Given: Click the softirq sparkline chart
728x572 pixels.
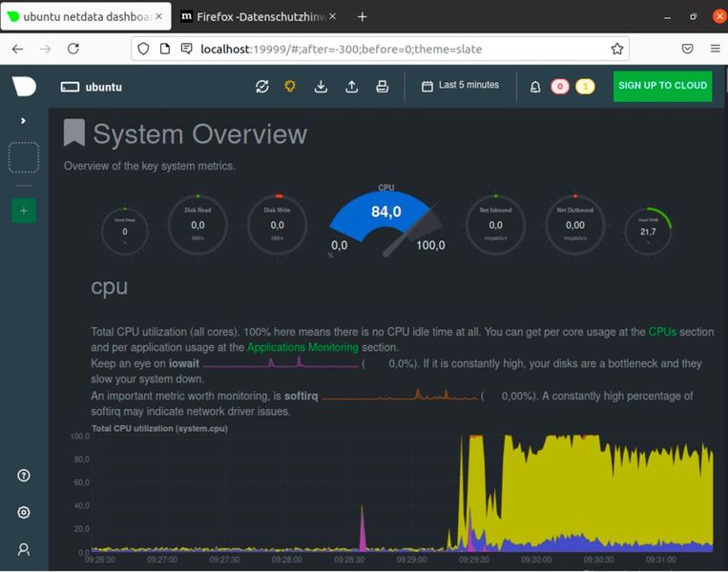Looking at the screenshot, I should click(400, 395).
